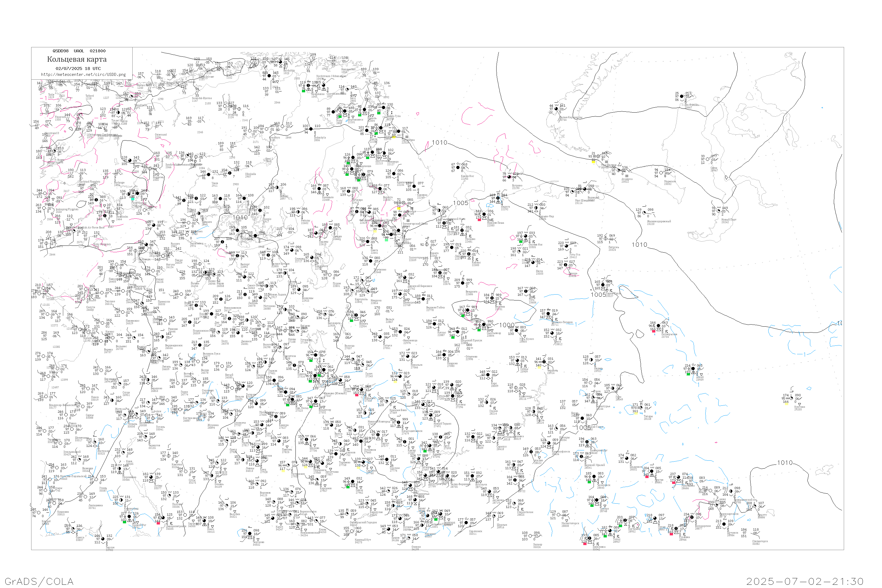This screenshot has height=588, width=882.
Task: Click the Нарьян-Мар station cloud-cover symbol
Action: point(536,208)
